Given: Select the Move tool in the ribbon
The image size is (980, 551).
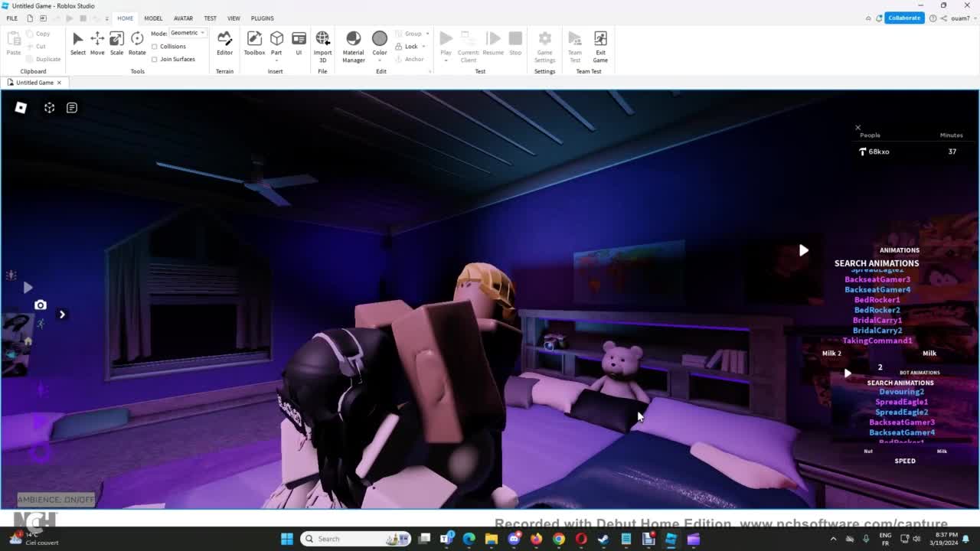Looking at the screenshot, I should 97,43.
